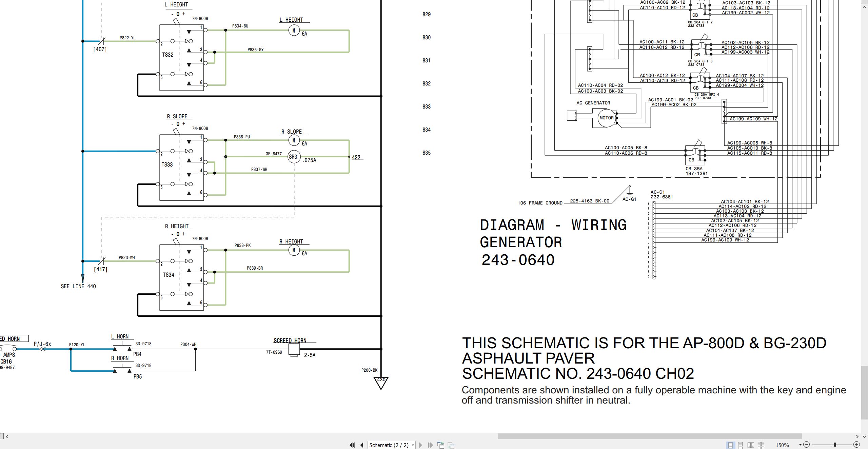Viewport: 868px width, 449px height.
Task: Click wire label P822-YL
Action: (127, 38)
